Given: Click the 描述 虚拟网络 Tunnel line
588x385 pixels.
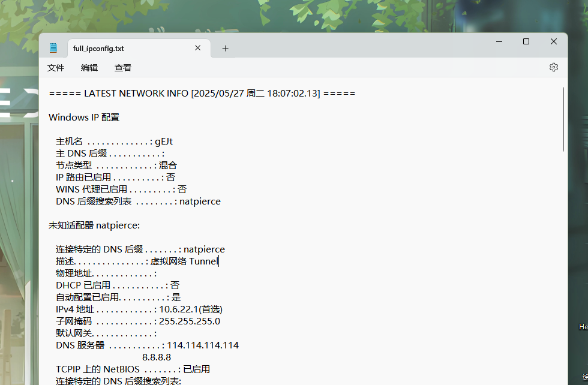Looking at the screenshot, I should click(x=137, y=261).
